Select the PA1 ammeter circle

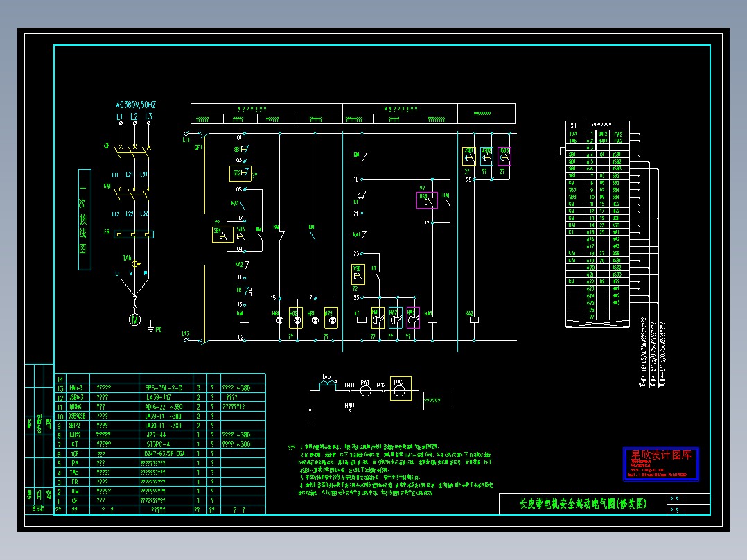click(x=365, y=391)
